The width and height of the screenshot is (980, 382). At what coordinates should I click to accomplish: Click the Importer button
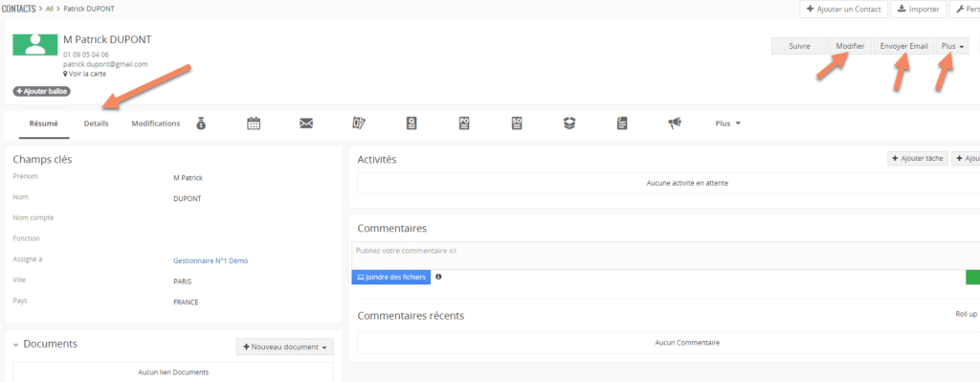coord(919,10)
